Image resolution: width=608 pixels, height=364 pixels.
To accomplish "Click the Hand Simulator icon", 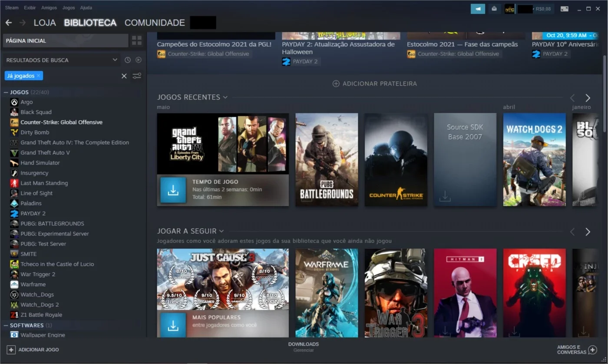I will (x=14, y=163).
